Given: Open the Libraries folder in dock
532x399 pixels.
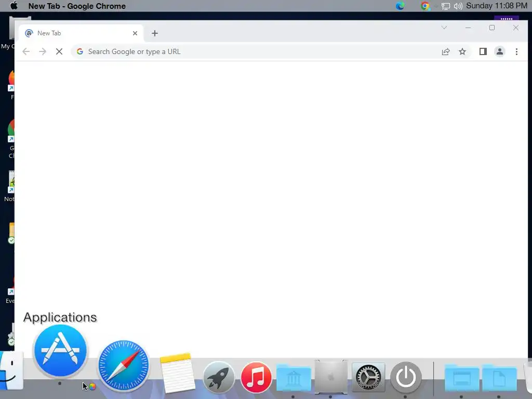Looking at the screenshot, I should (294, 377).
